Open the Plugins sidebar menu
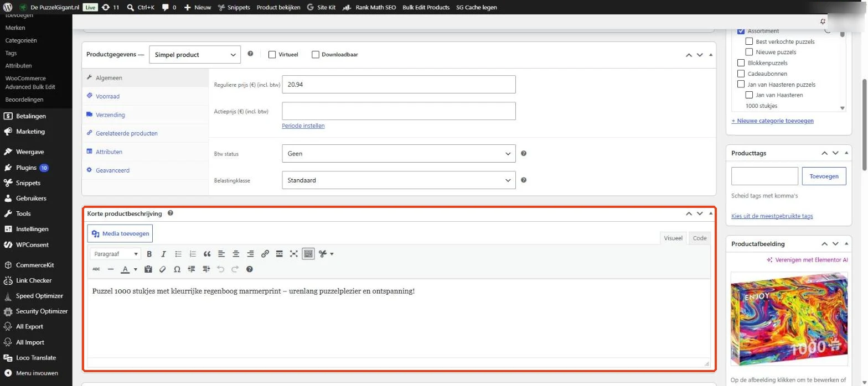 [x=27, y=168]
